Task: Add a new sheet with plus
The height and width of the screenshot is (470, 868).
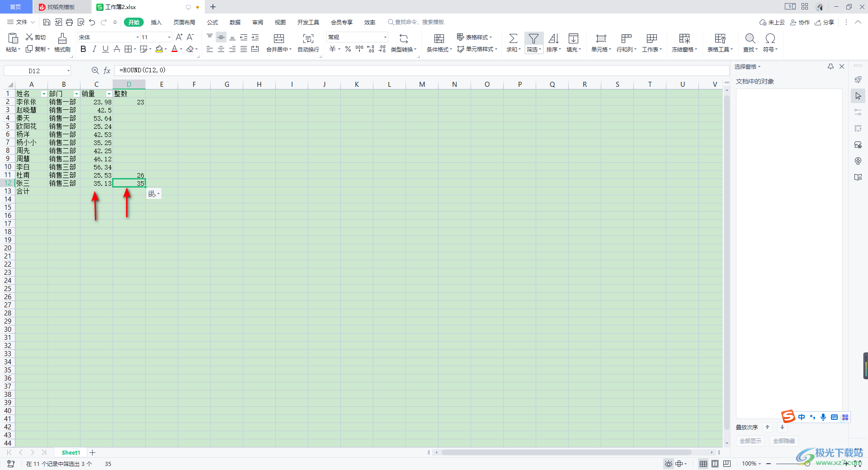Action: (x=92, y=452)
